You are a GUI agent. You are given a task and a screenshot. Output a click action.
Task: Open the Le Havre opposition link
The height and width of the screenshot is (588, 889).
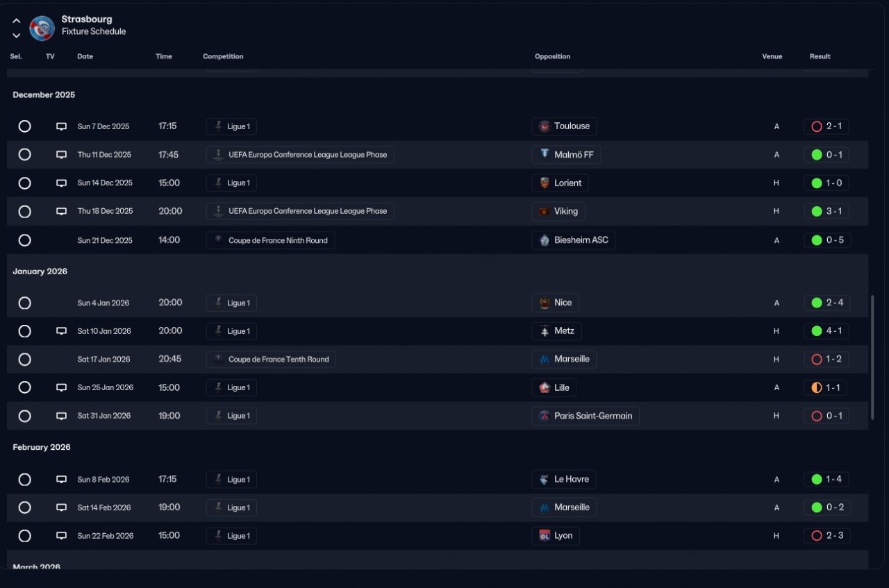click(564, 480)
